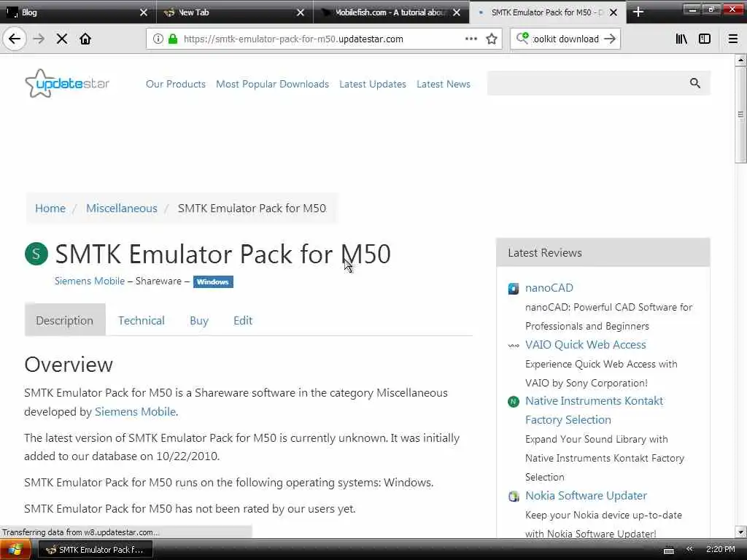This screenshot has height=560, width=747.
Task: Click the Overview heading
Action: (69, 365)
